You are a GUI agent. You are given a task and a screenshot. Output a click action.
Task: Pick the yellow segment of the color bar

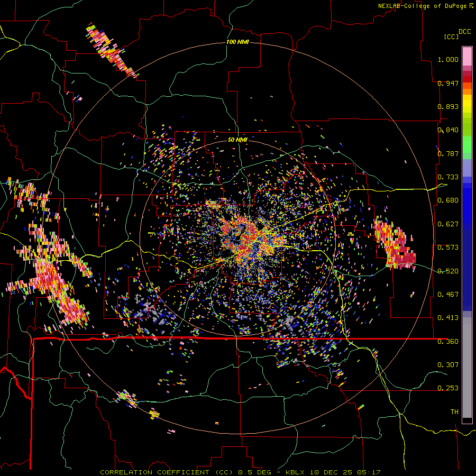467,104
